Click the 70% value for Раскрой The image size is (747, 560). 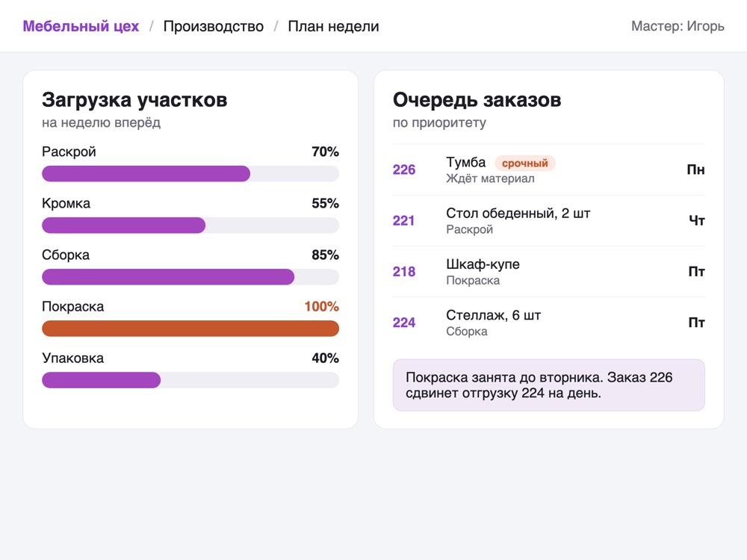tap(326, 152)
